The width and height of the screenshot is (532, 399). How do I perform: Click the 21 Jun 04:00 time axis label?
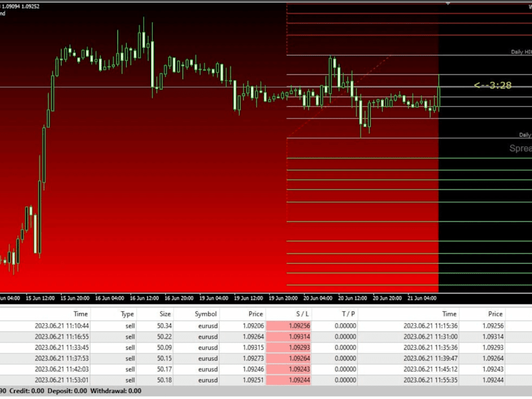[422, 298]
